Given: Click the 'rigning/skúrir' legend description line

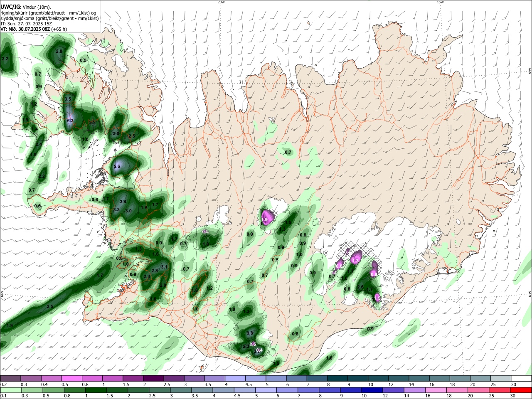Looking at the screenshot, I should pyautogui.click(x=48, y=12).
